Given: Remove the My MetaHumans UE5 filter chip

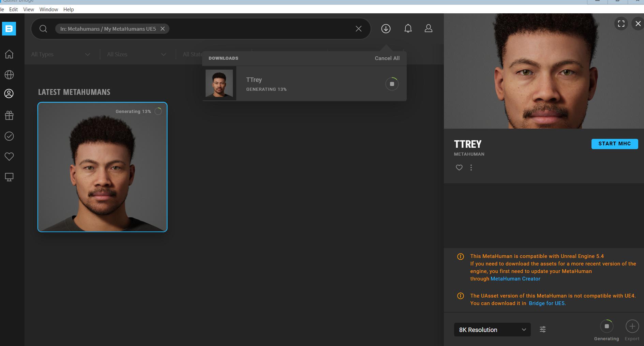Looking at the screenshot, I should click(x=163, y=29).
